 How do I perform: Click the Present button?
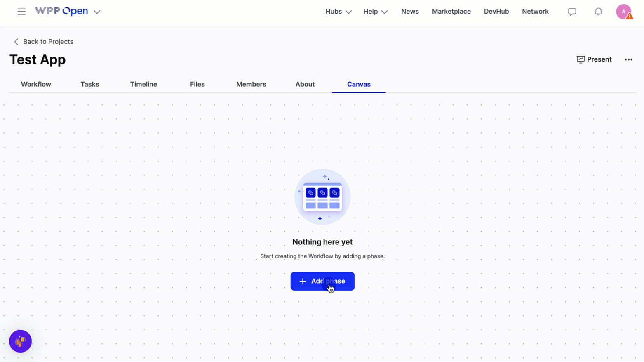point(594,59)
